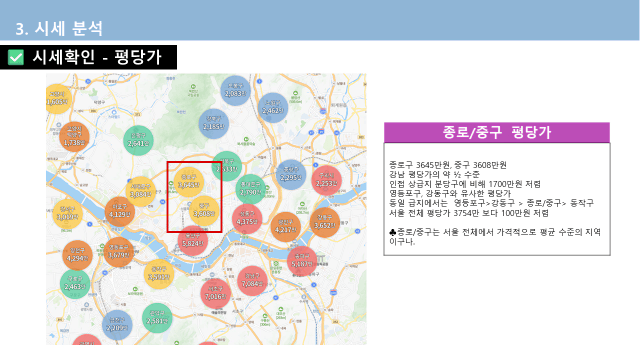This screenshot has width=640, height=360.
Task: Click the orange 4,129 map bubble
Action: 120,211
